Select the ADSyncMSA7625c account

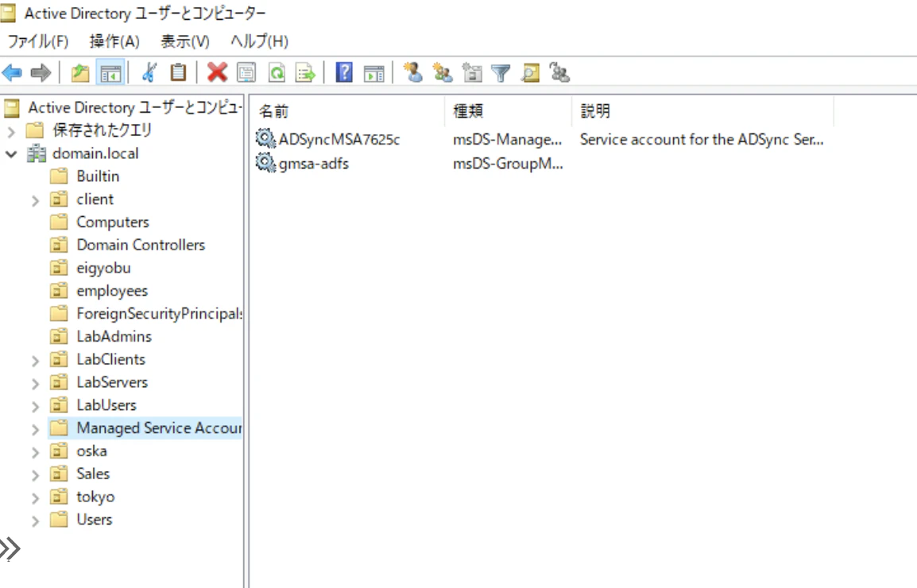pos(339,139)
